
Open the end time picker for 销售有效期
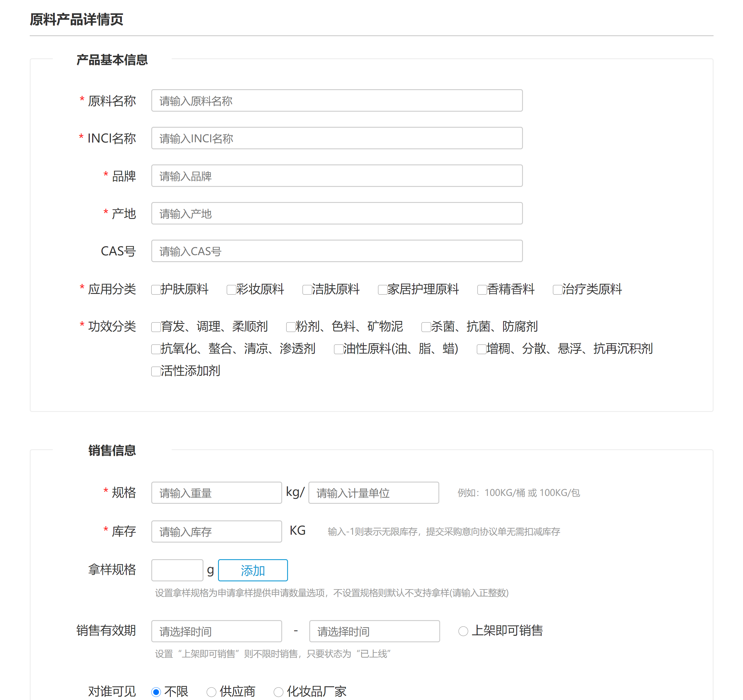[375, 631]
